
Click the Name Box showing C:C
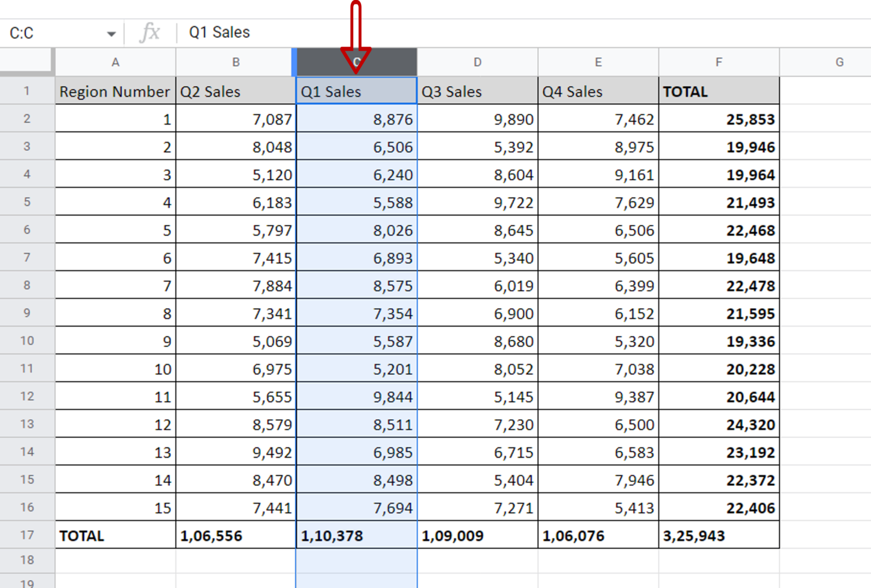(x=51, y=33)
